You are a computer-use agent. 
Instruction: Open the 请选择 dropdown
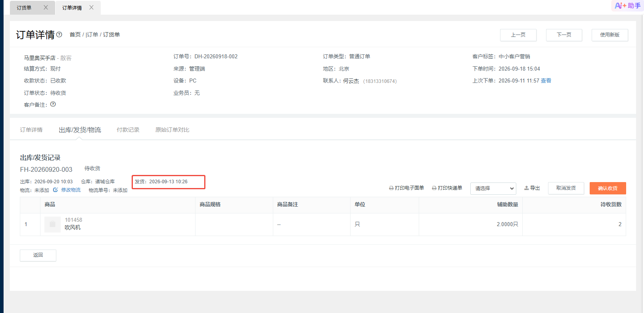[x=493, y=188]
